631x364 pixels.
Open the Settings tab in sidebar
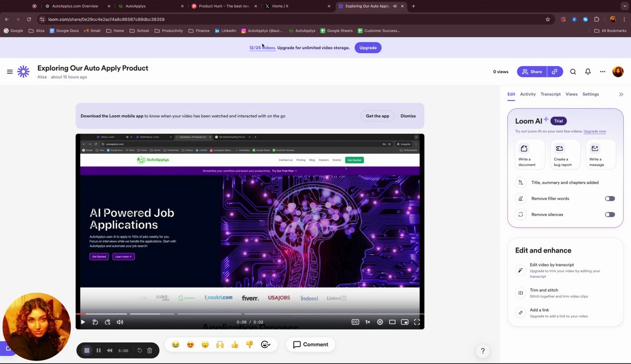coord(591,94)
